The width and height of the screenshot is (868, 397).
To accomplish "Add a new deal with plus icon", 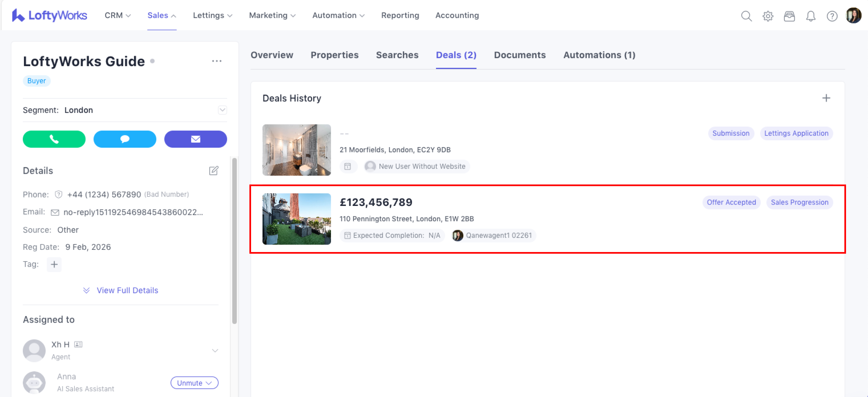I will [x=826, y=98].
